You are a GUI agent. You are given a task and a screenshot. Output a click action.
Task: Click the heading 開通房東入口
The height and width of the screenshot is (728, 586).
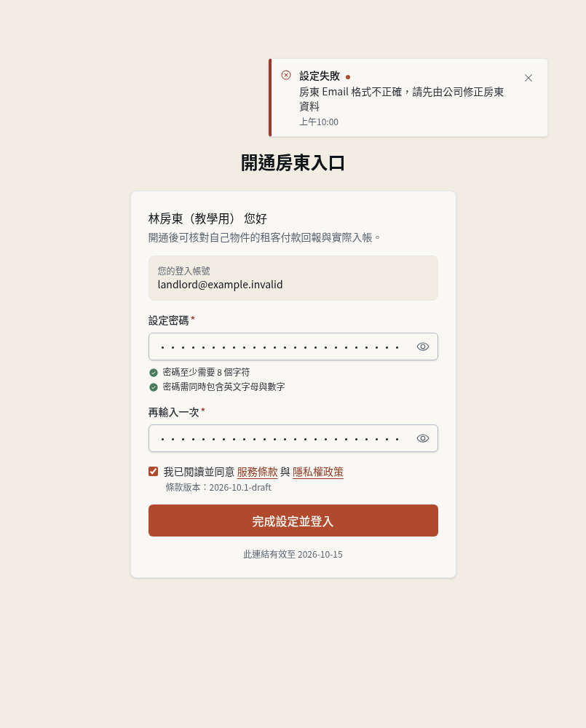293,163
